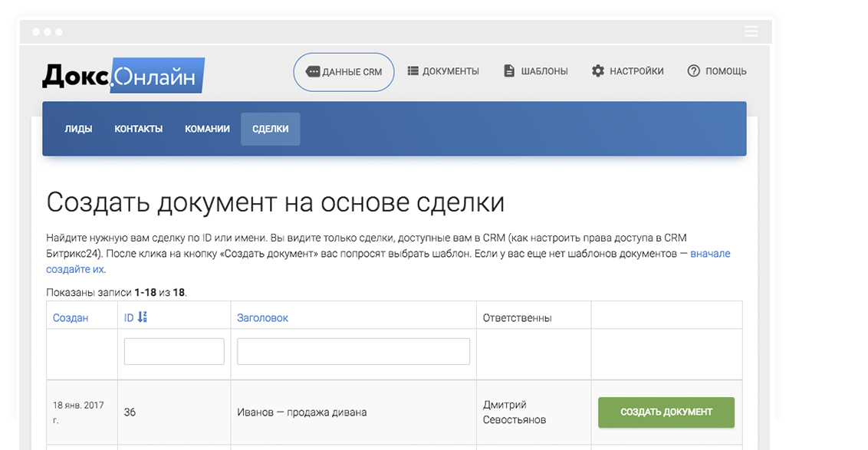Screen dimensions: 868x450
Task: Select the deal Иванов — продажа дивана
Action: click(x=302, y=412)
